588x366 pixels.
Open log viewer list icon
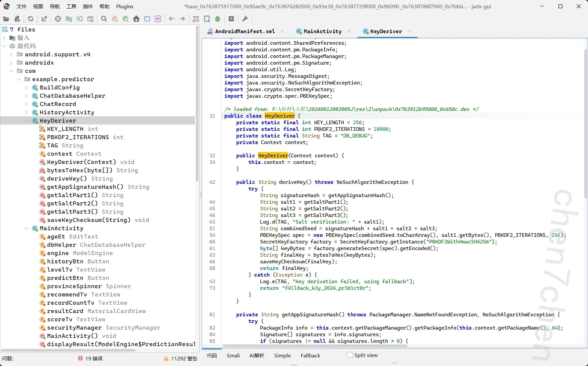231,19
